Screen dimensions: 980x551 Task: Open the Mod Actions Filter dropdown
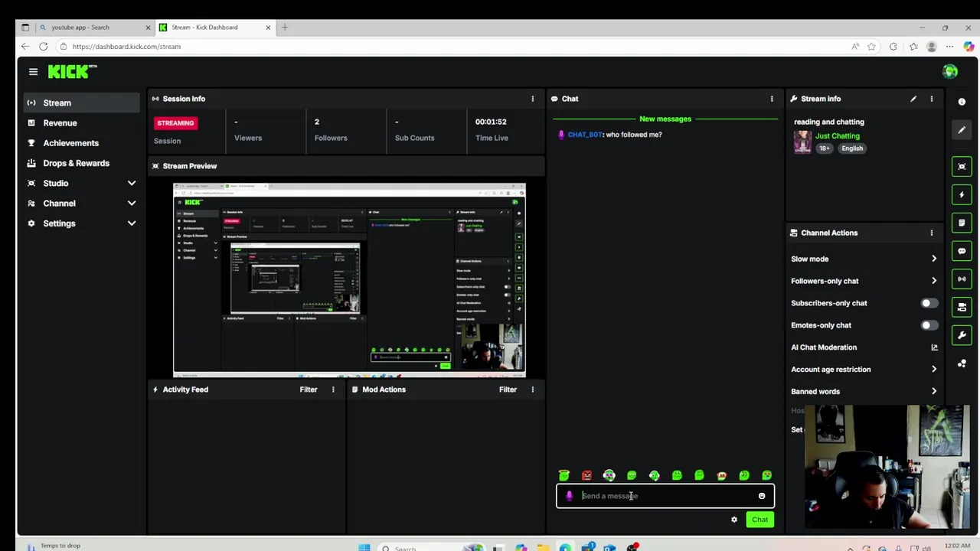point(508,390)
